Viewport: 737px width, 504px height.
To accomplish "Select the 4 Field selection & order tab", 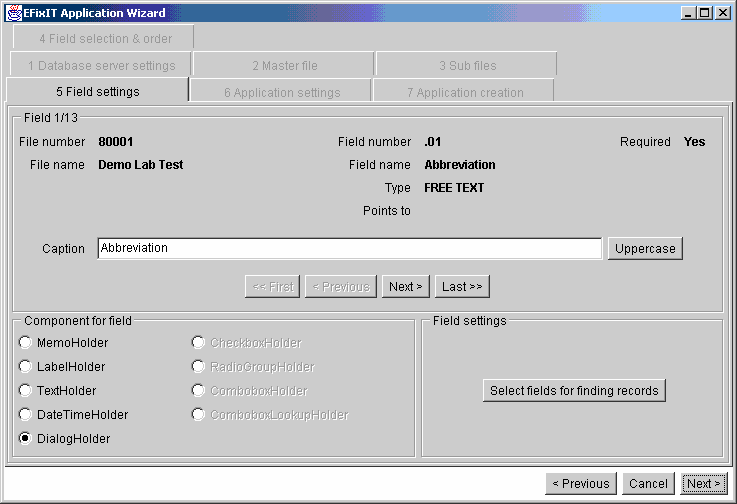I will (105, 39).
